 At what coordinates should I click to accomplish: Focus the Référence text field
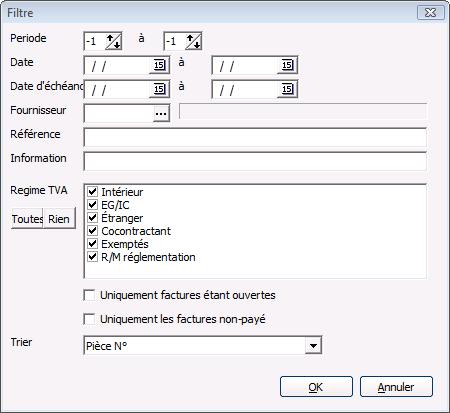point(255,137)
